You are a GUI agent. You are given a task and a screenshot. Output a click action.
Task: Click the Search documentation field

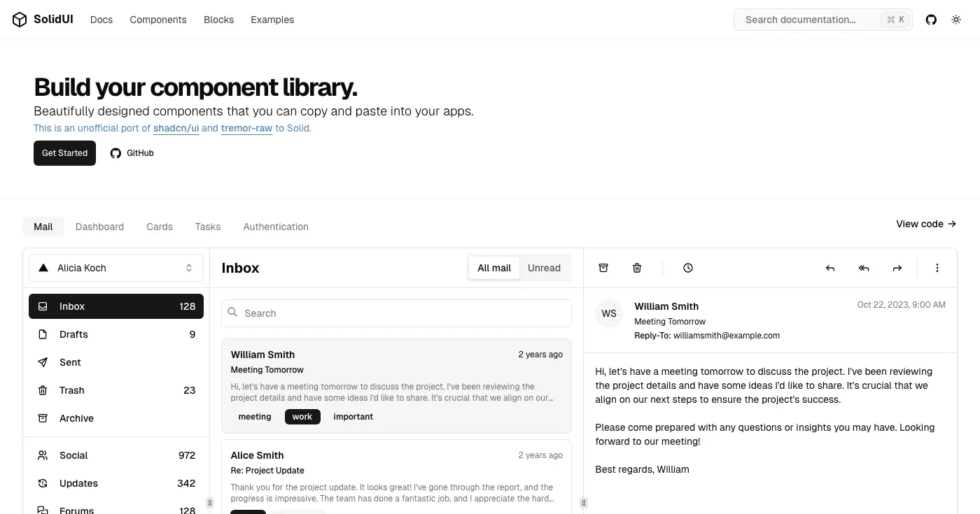click(x=823, y=20)
